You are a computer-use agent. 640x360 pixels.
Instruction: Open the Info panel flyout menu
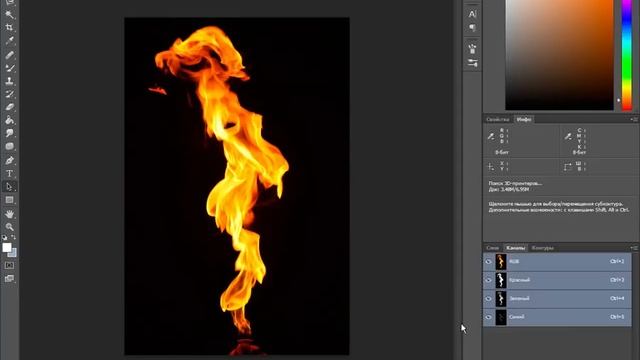(x=634, y=119)
